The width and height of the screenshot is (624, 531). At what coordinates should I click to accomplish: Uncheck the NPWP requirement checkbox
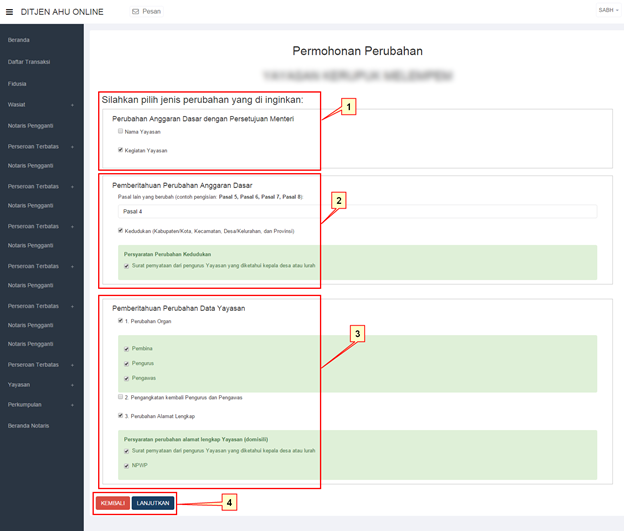pyautogui.click(x=127, y=465)
